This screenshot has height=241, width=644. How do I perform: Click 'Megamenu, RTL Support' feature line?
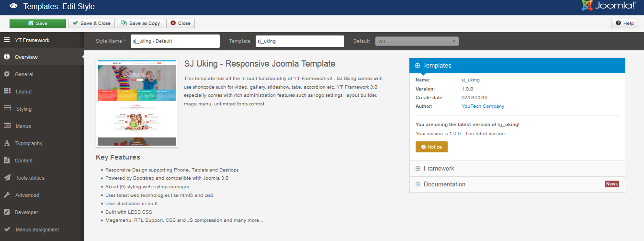point(184,220)
